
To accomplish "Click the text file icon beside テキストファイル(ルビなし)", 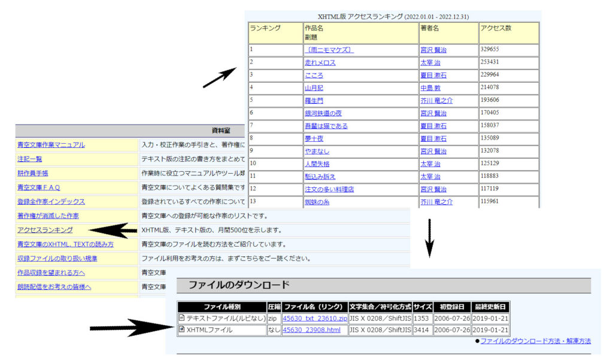I will (181, 317).
